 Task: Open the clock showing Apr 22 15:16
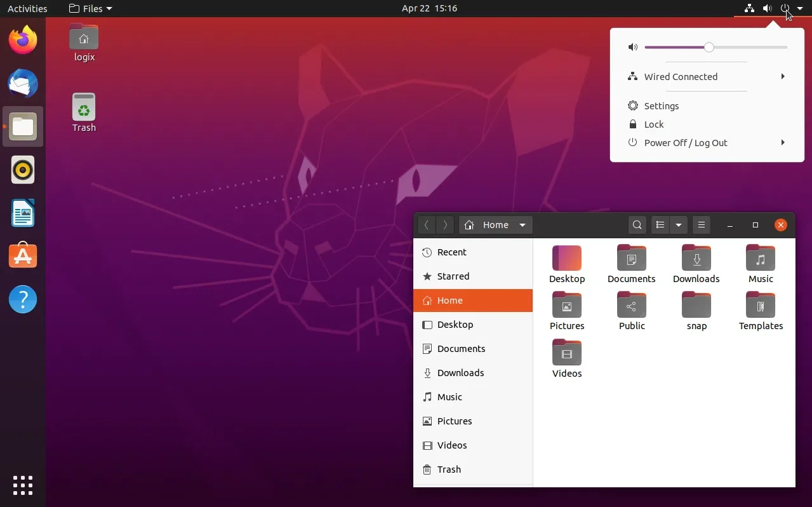coord(429,8)
